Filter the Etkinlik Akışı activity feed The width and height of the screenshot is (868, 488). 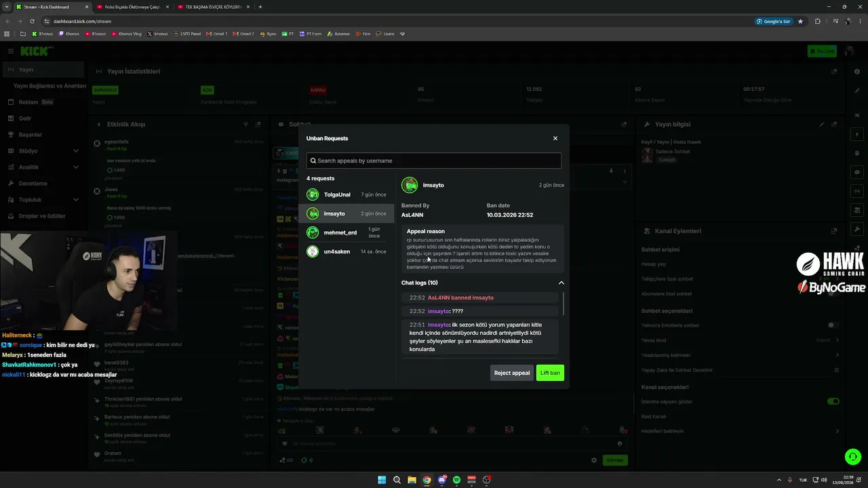click(245, 125)
